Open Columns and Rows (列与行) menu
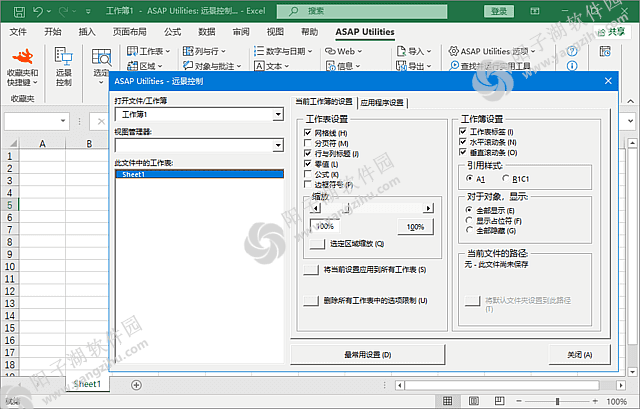 (204, 51)
